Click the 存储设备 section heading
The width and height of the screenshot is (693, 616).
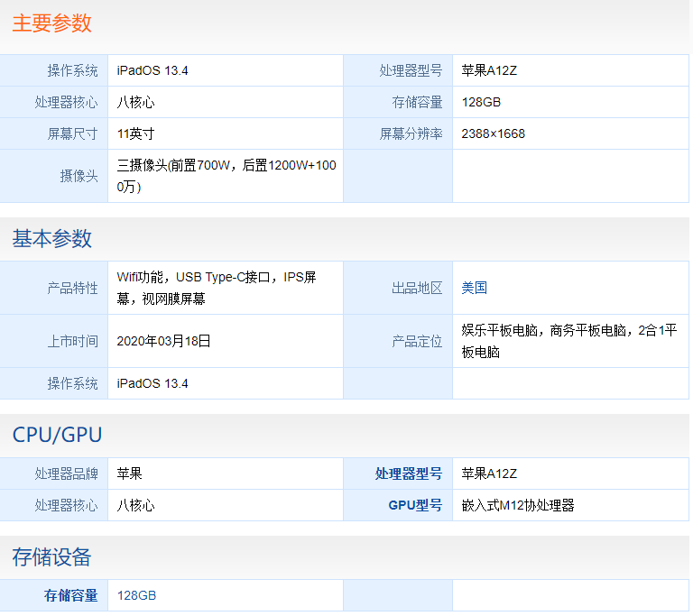[x=52, y=556]
